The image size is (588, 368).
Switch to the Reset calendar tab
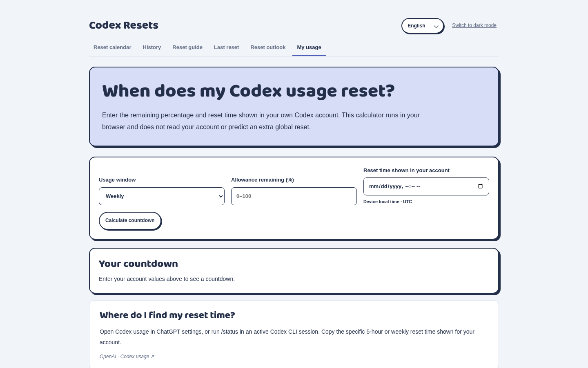pyautogui.click(x=112, y=47)
